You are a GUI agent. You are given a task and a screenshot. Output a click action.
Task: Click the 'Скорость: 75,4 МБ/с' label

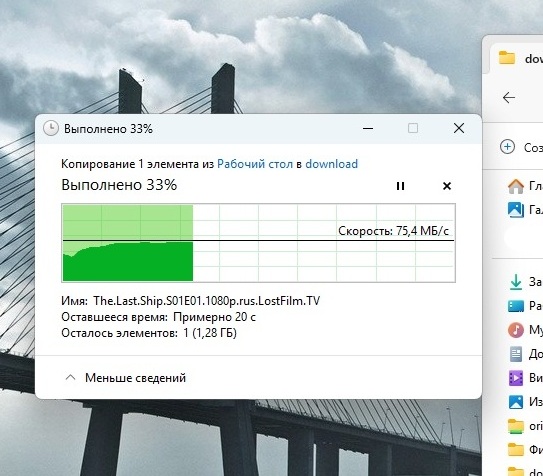click(393, 231)
